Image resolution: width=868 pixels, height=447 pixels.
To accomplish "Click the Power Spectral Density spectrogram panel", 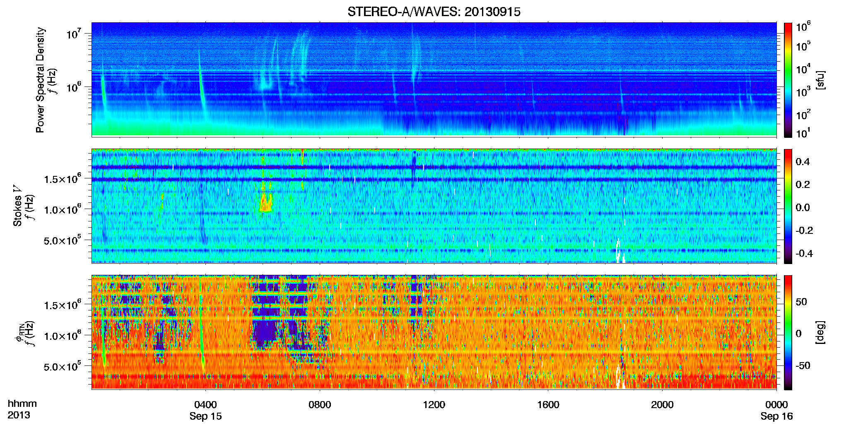I will pos(434,79).
